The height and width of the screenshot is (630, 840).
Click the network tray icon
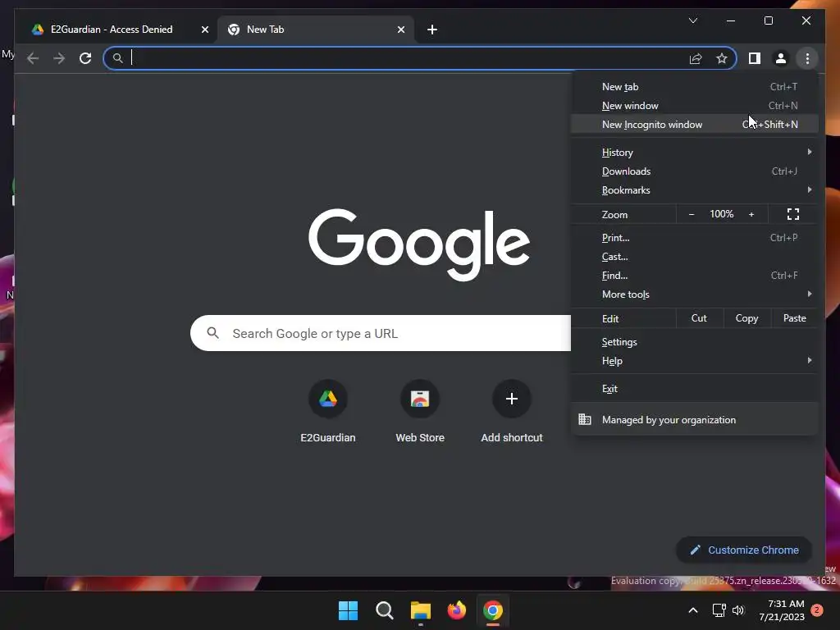(x=719, y=610)
